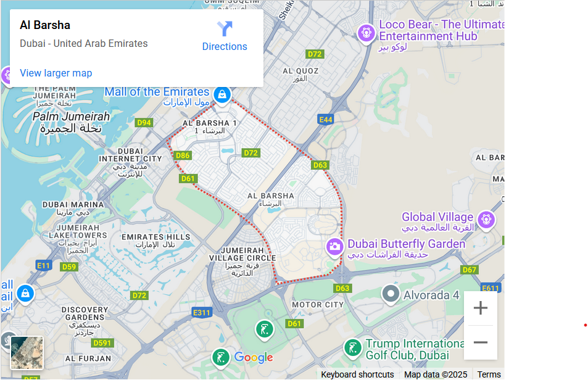Zoom in using the plus button
This screenshot has height=380, width=588.
481,307
